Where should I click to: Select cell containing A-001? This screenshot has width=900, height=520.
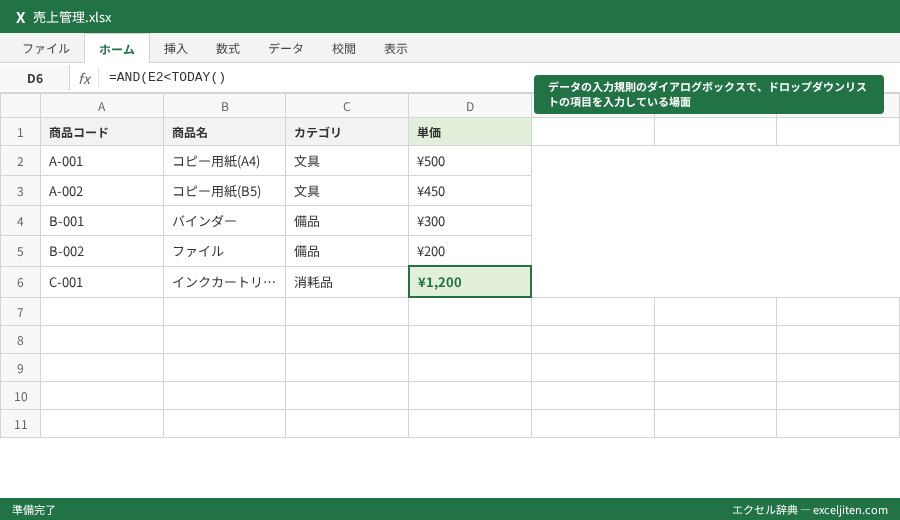coord(102,161)
